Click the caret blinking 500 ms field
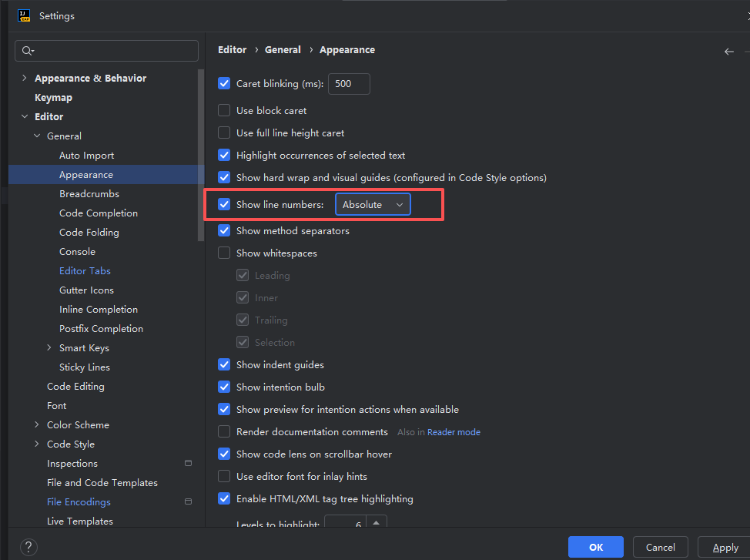The image size is (750, 560). coord(349,84)
